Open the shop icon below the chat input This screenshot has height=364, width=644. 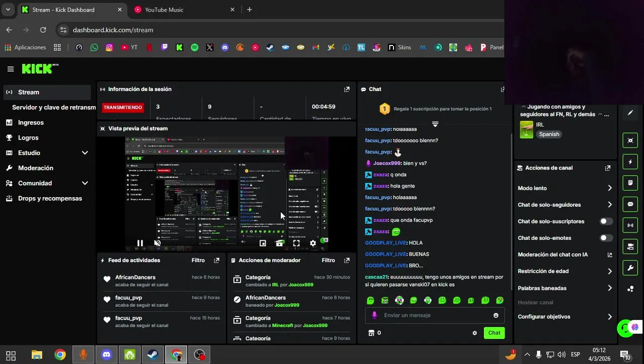[x=372, y=333]
